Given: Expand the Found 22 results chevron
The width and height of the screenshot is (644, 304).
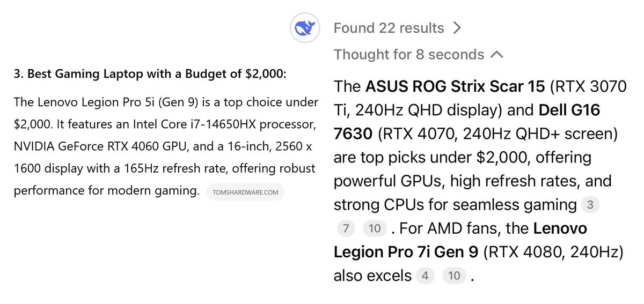Looking at the screenshot, I should [457, 28].
